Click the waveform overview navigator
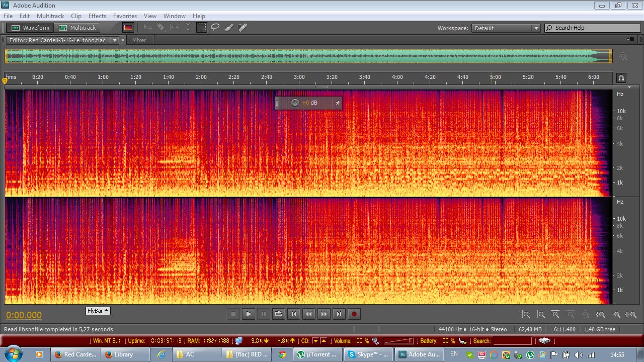The width and height of the screenshot is (644, 362). tap(308, 56)
